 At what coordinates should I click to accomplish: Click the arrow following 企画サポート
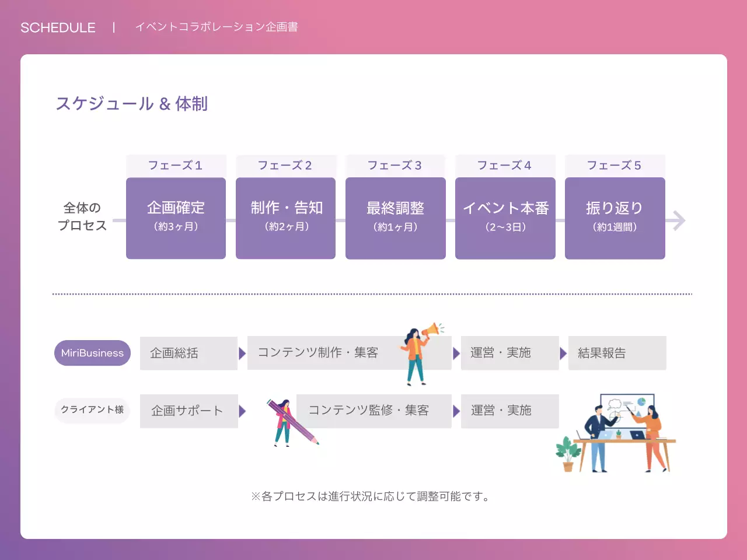coord(244,411)
